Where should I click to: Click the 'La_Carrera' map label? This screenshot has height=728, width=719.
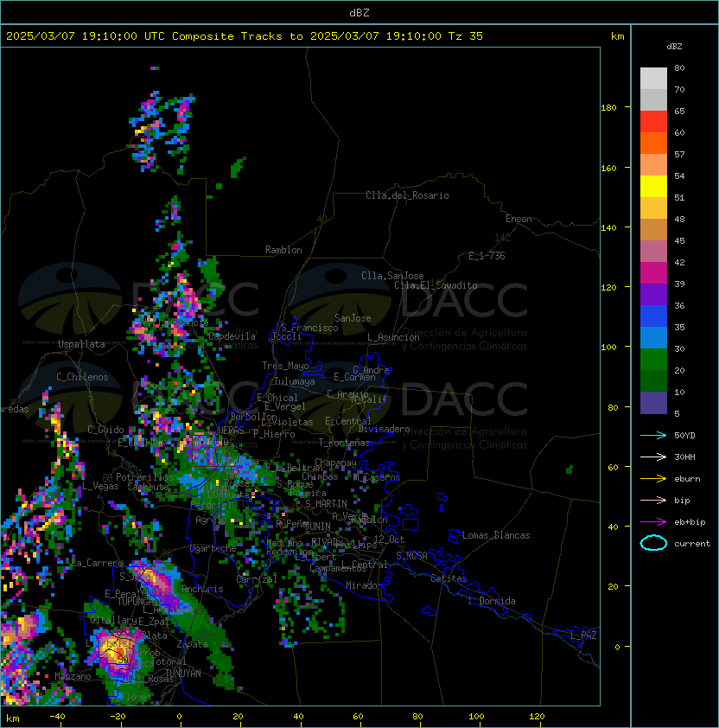(98, 563)
